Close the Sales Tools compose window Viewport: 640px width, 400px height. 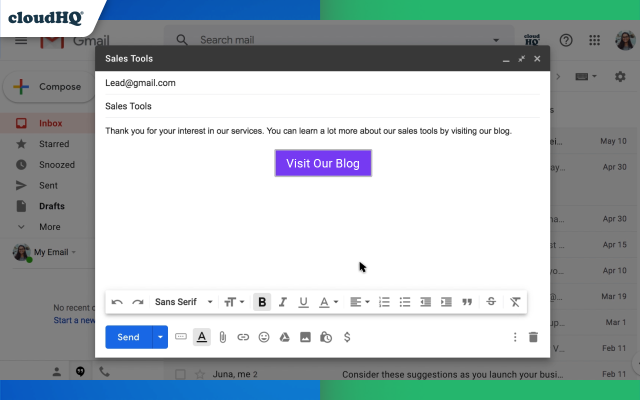537,59
